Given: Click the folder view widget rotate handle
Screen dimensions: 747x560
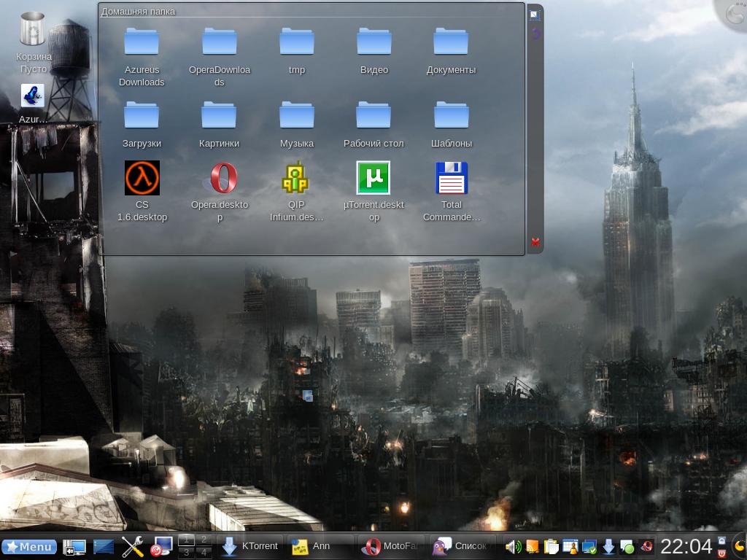Looking at the screenshot, I should [x=535, y=34].
